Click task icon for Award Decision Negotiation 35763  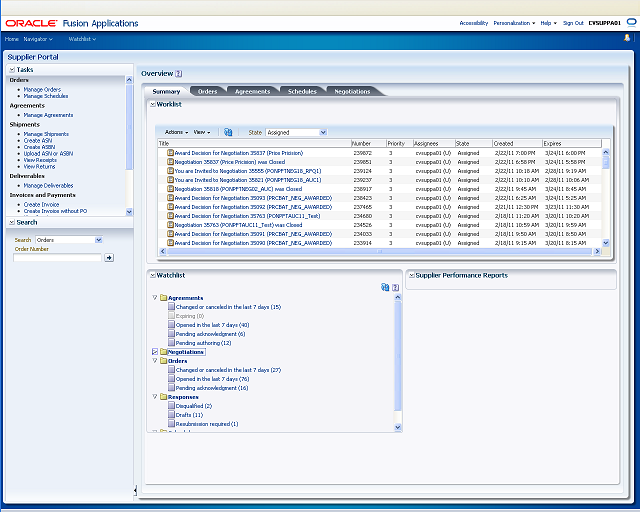click(x=171, y=216)
